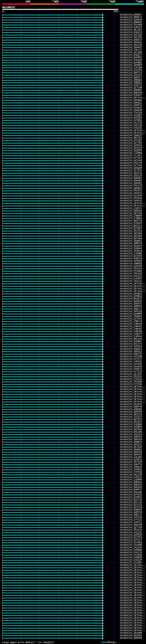Image resolution: width=146 pixels, height=644 pixels.
Task: Select hit label UniRef100_C6TP14
Action: 131,319
